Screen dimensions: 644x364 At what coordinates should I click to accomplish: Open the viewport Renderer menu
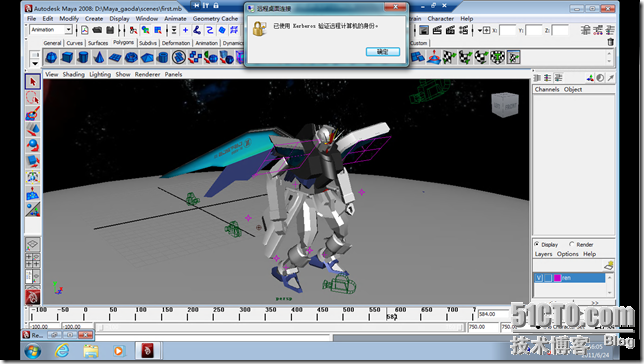[147, 74]
